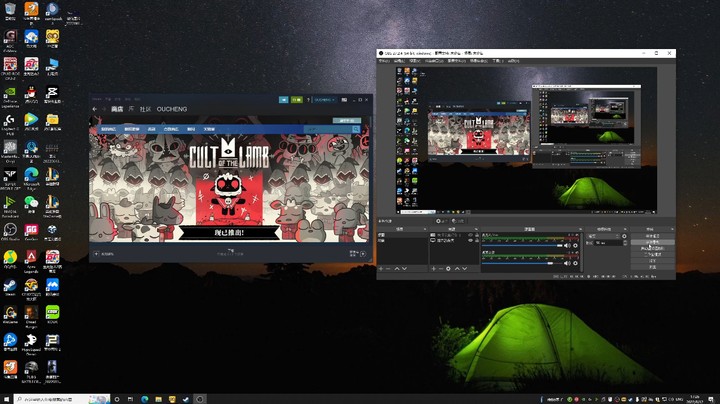Open settings gear for upper mixer audio channel
This screenshot has height=404, width=720.
point(575,246)
